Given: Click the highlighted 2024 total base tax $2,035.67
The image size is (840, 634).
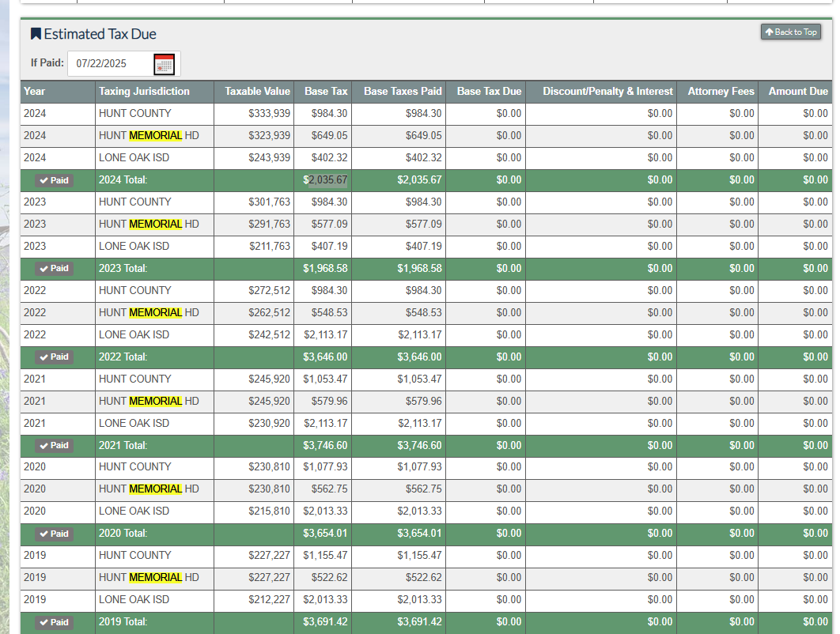Looking at the screenshot, I should pyautogui.click(x=327, y=180).
